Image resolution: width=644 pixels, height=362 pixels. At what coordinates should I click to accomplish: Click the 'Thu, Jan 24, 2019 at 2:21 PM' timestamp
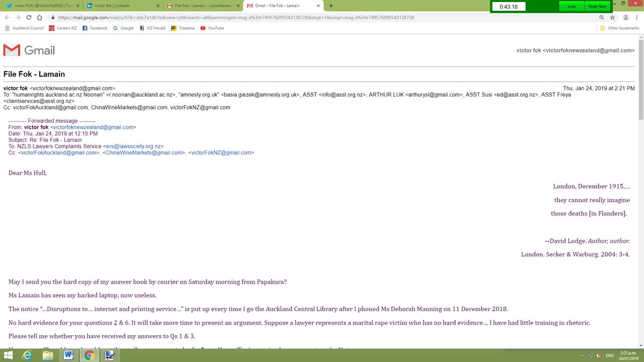599,88
